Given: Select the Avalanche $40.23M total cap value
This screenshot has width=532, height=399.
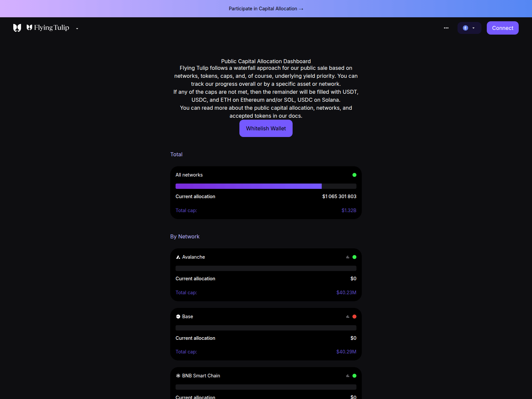Looking at the screenshot, I should coord(346,293).
